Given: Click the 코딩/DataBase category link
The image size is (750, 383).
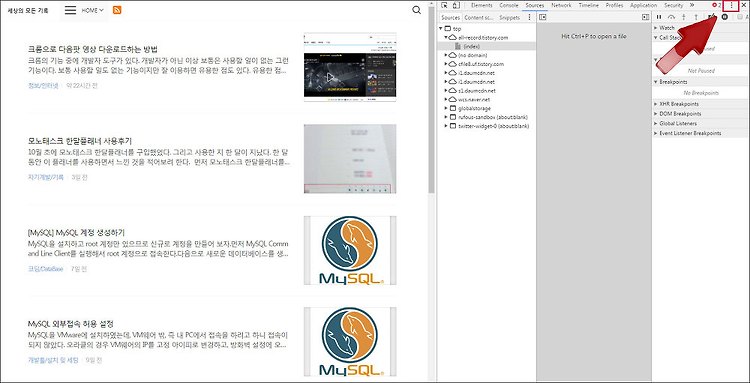Looking at the screenshot, I should tap(45, 269).
